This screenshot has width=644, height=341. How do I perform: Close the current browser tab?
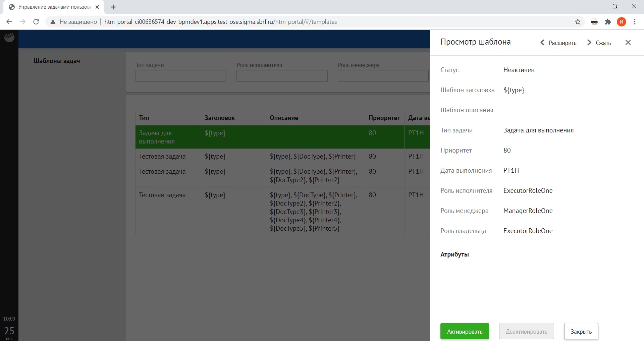97,7
